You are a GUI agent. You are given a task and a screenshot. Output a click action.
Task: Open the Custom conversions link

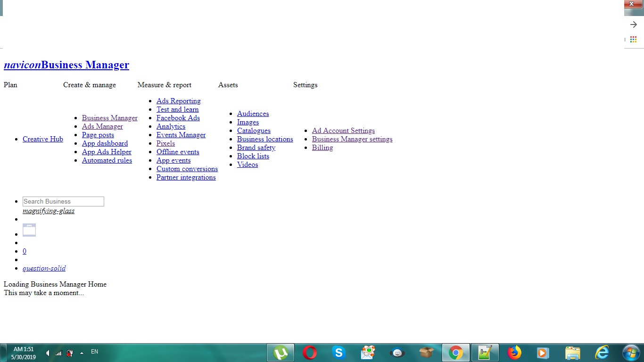tap(187, 169)
